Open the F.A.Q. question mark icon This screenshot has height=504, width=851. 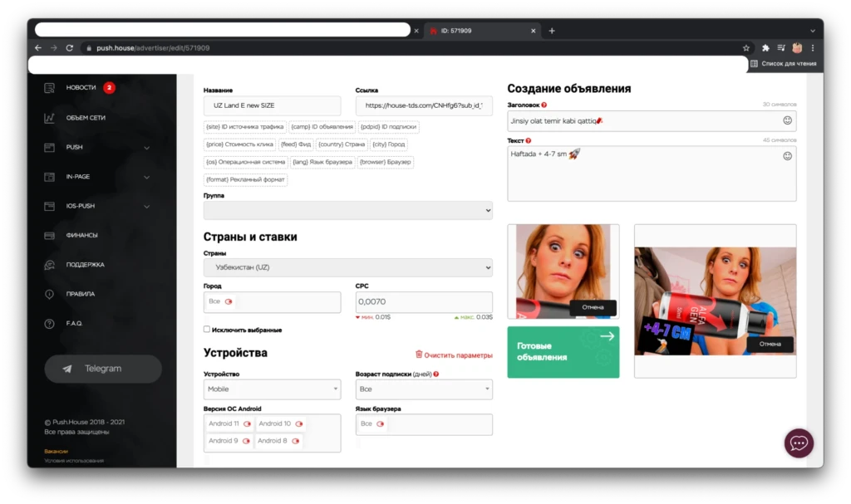[49, 324]
